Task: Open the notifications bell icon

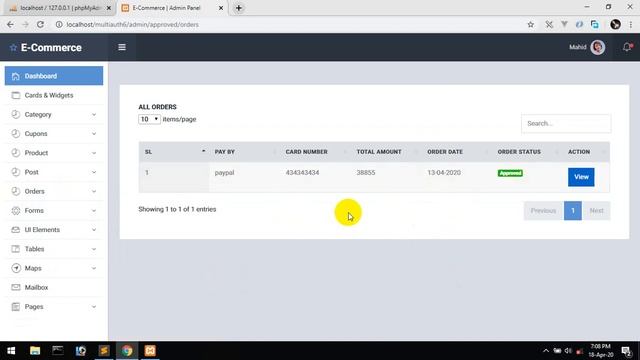Action: [x=627, y=47]
